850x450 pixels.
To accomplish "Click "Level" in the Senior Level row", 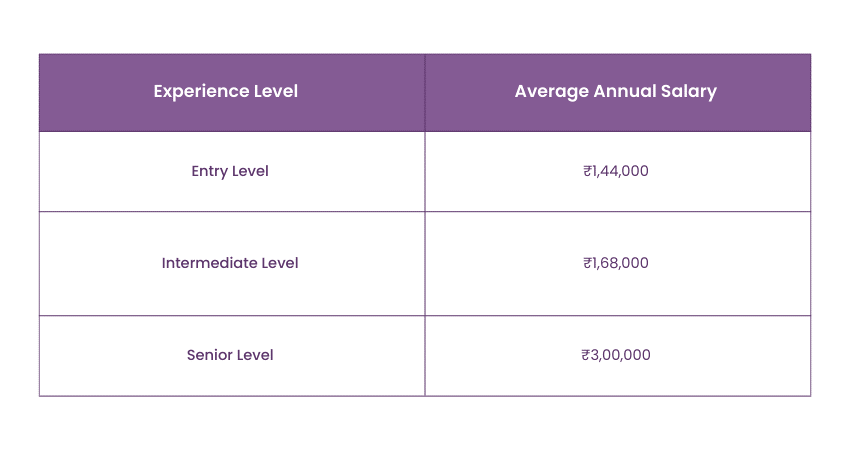I will tap(255, 355).
